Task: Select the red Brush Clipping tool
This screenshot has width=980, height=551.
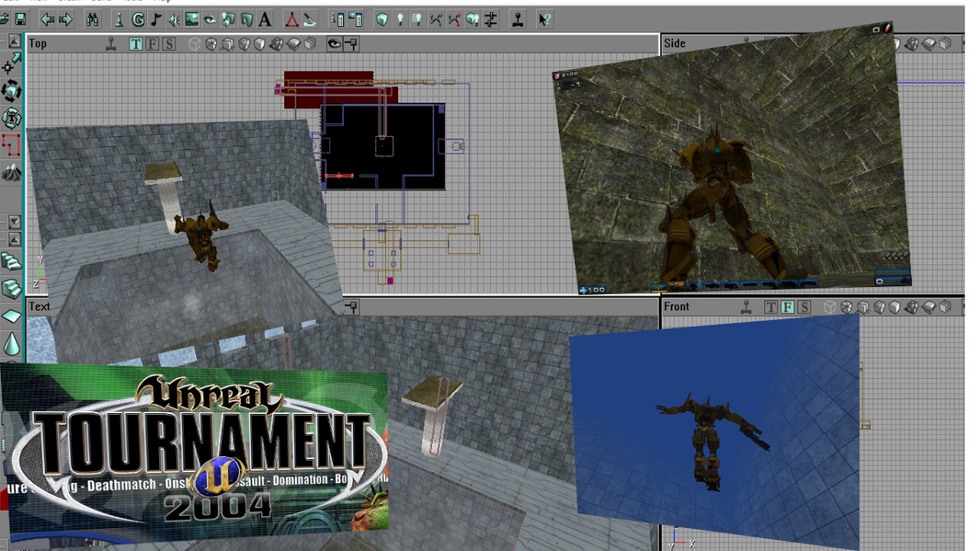Action: 11,145
